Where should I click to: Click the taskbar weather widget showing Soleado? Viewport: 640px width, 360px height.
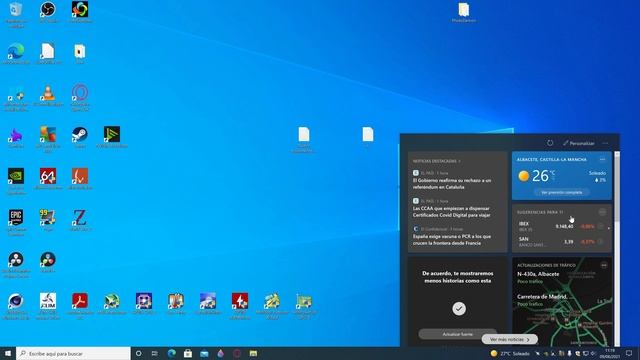coord(510,353)
